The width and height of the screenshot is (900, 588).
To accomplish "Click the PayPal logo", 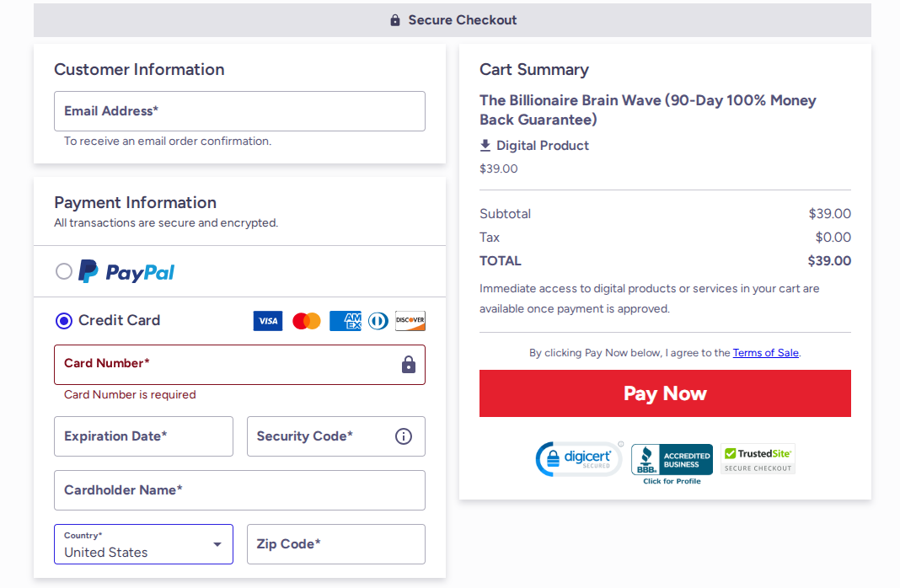I will [125, 271].
